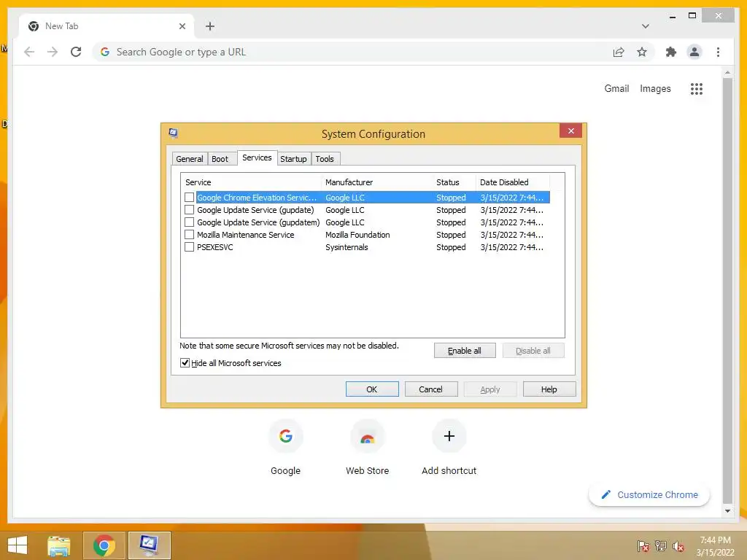
Task: Select the Sysinternals manufacturer cell
Action: pyautogui.click(x=347, y=247)
